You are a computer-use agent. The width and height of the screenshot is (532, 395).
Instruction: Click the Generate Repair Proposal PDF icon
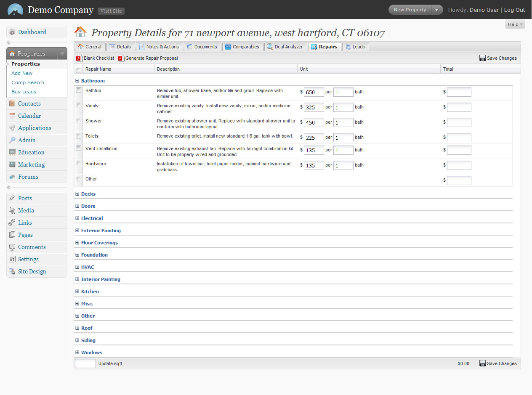pyautogui.click(x=121, y=58)
